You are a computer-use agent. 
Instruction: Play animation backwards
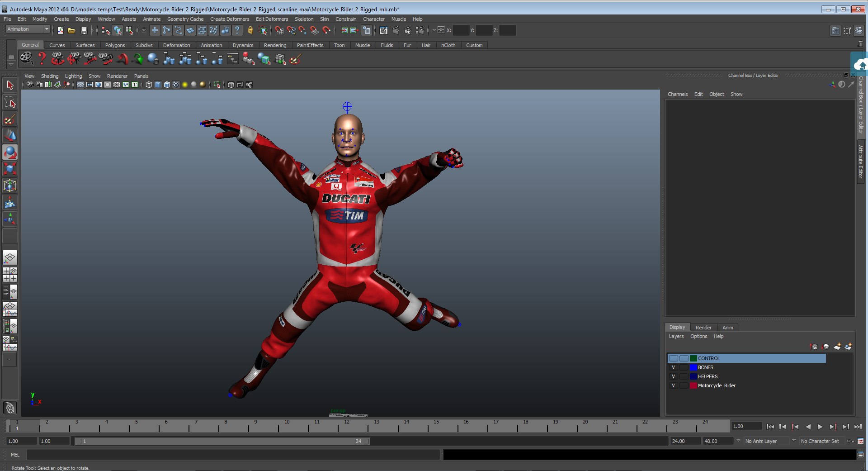[808, 427]
